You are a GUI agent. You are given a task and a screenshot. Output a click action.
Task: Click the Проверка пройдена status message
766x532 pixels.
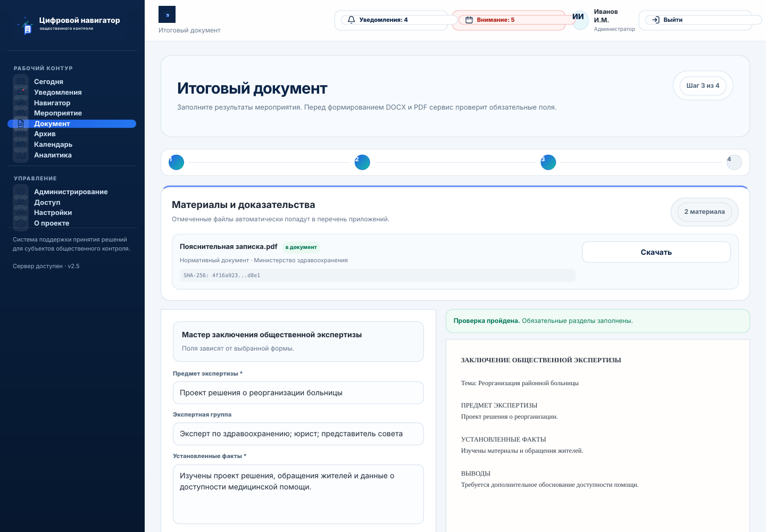coord(597,321)
